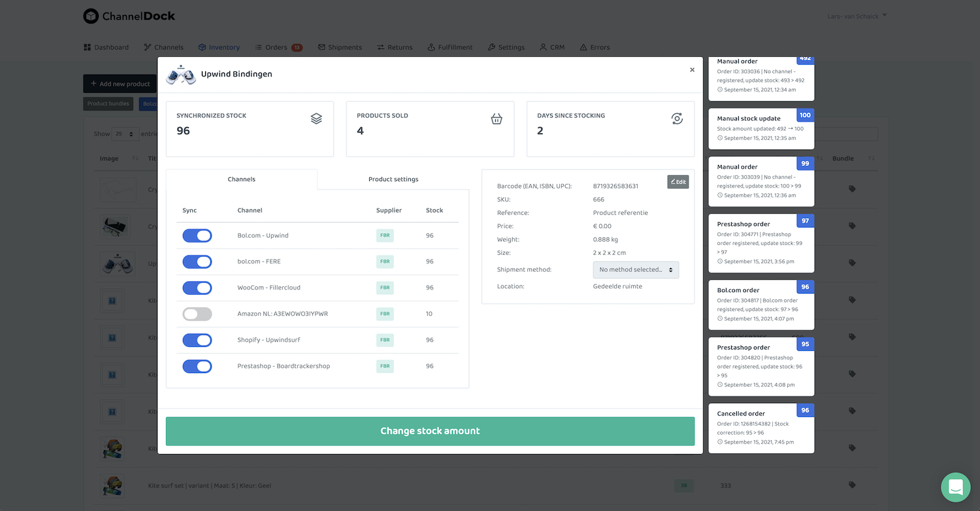
Task: Open the Lars- van Schaick user dropdown
Action: coord(856,16)
